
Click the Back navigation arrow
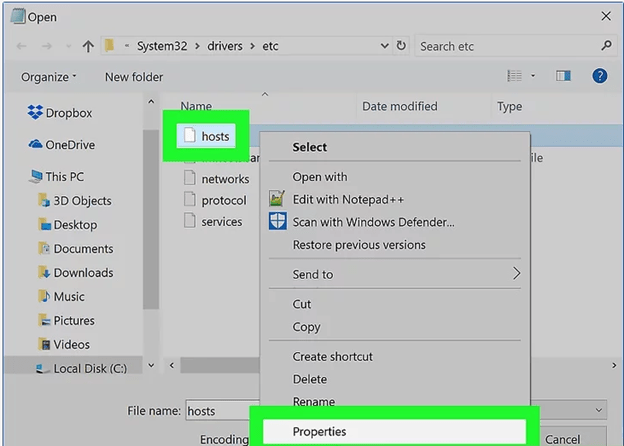pos(21,47)
